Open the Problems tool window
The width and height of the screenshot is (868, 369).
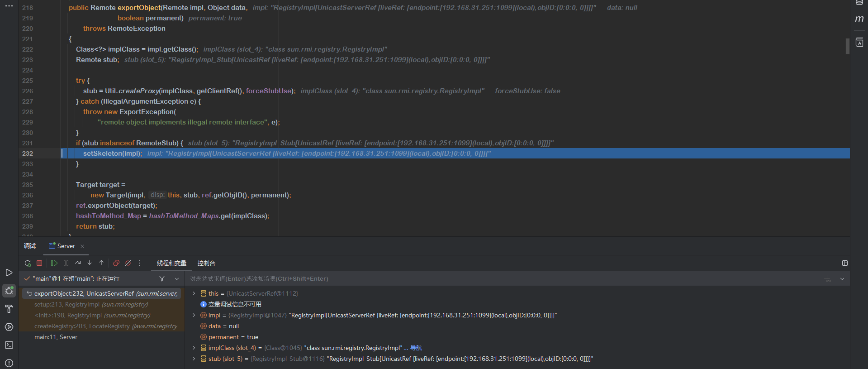pyautogui.click(x=9, y=363)
